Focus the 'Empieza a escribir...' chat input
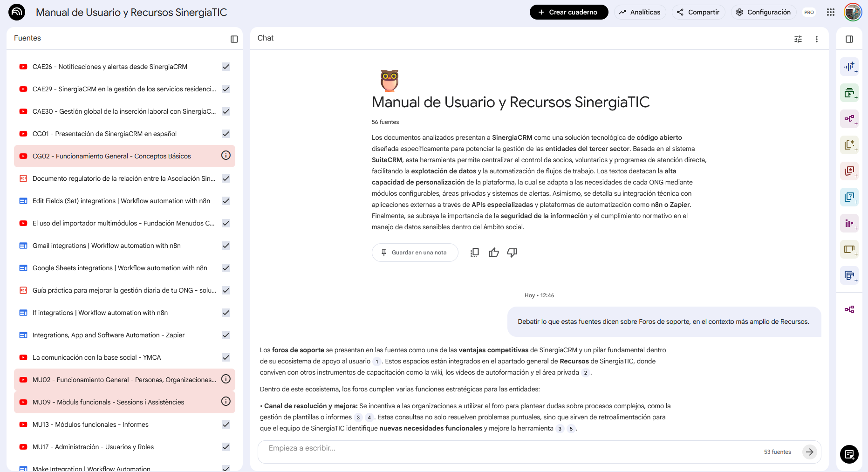Screen dimensions: 868x472 (x=513, y=449)
